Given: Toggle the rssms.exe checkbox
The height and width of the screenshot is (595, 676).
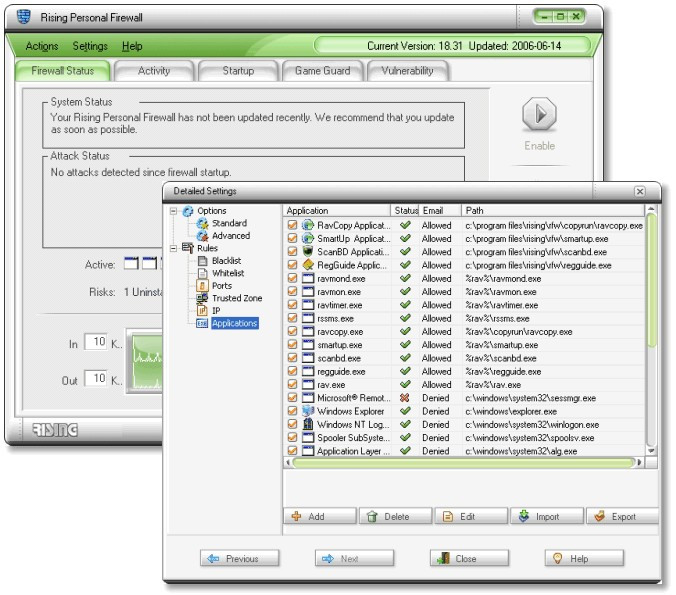Looking at the screenshot, I should [x=292, y=318].
